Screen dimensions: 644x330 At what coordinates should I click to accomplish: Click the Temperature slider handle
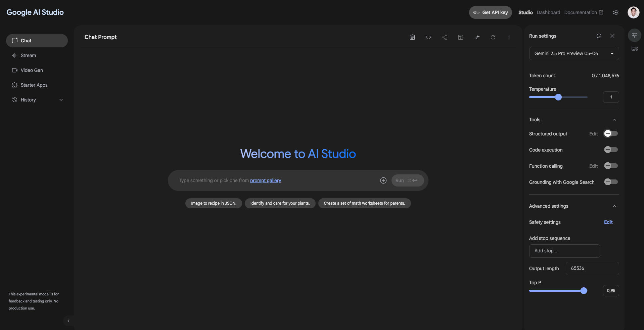pyautogui.click(x=558, y=97)
